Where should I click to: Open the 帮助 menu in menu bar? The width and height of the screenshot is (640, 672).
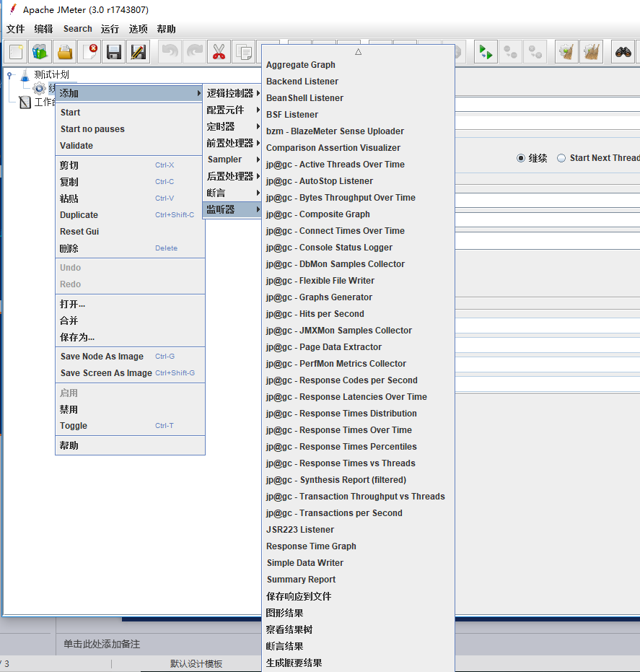pos(166,29)
